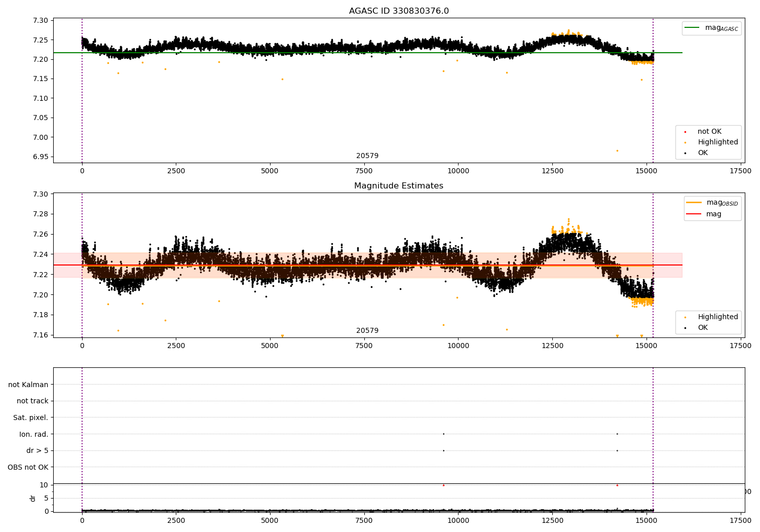The width and height of the screenshot is (760, 532).
Task: Click the 10 tick on the dr axis
Action: click(44, 485)
